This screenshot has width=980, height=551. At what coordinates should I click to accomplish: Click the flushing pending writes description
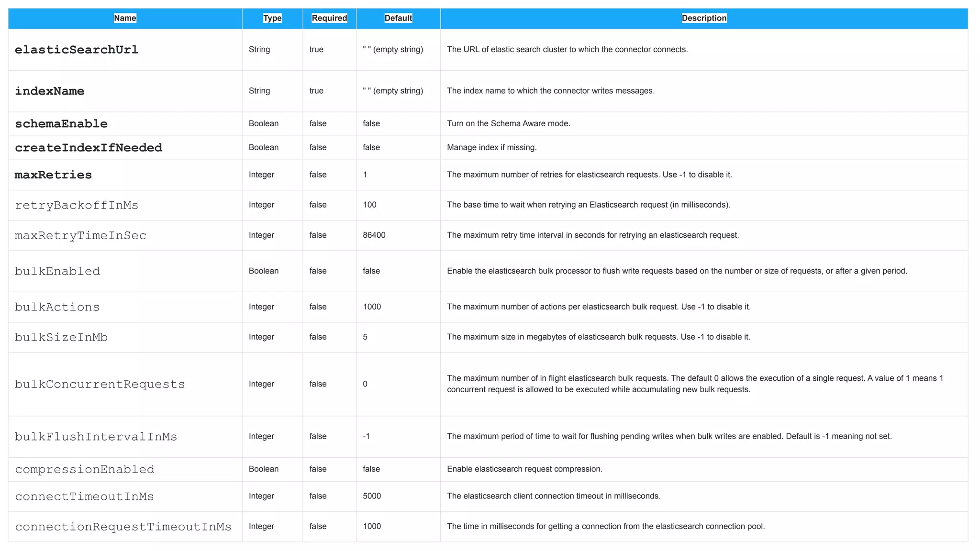[x=669, y=436]
